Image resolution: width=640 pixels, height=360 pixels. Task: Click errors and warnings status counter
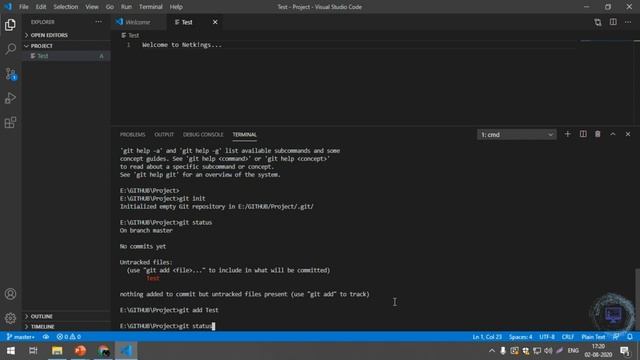pyautogui.click(x=69, y=337)
